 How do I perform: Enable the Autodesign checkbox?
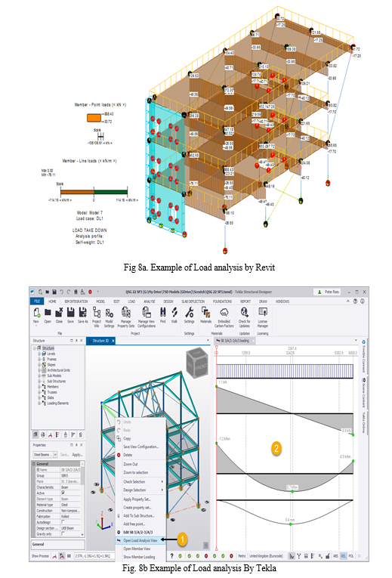[63, 522]
